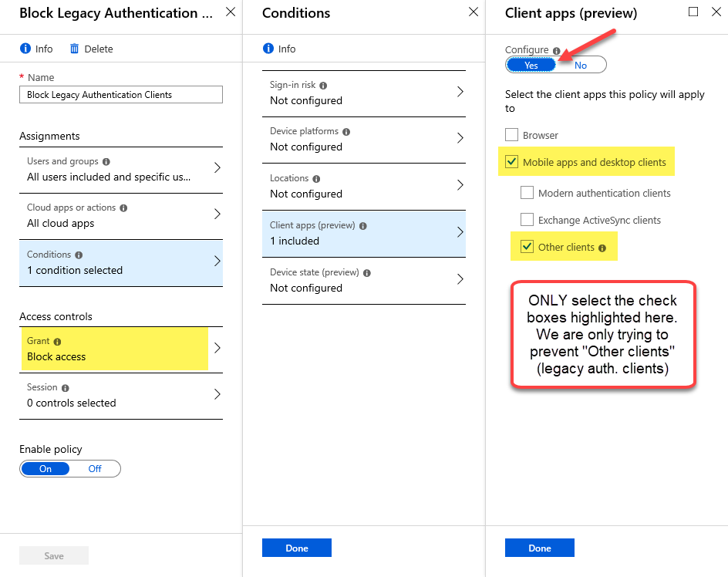
Task: Expand Locations condition chevron
Action: point(460,185)
